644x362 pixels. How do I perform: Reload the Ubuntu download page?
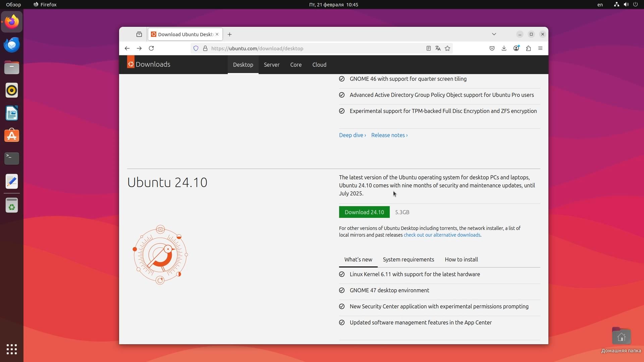pyautogui.click(x=151, y=48)
